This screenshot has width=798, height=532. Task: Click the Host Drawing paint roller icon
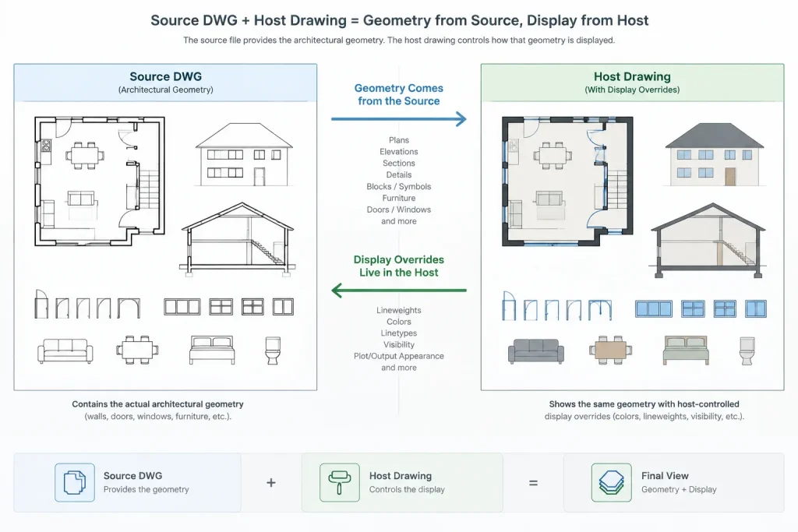[x=340, y=482]
